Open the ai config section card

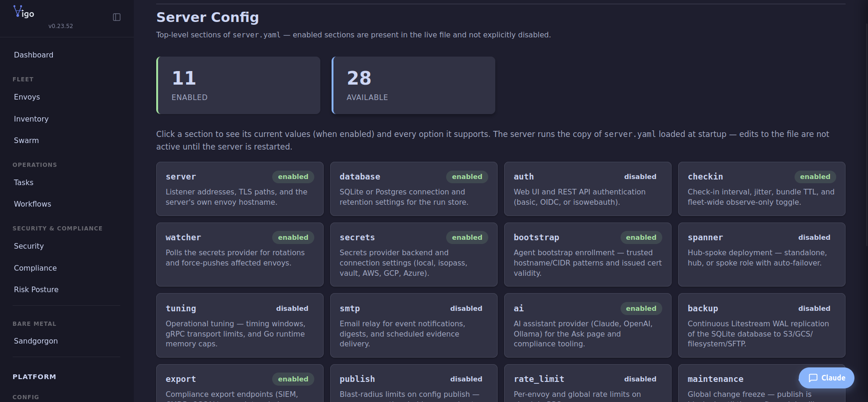(588, 325)
